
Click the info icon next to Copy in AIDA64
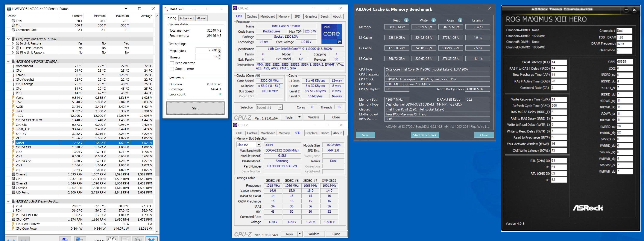point(460,20)
